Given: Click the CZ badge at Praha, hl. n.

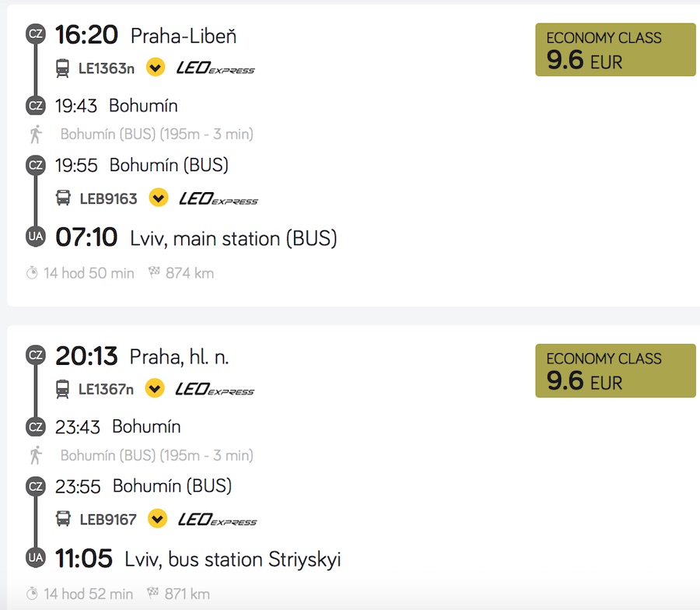Looking at the screenshot, I should [35, 355].
